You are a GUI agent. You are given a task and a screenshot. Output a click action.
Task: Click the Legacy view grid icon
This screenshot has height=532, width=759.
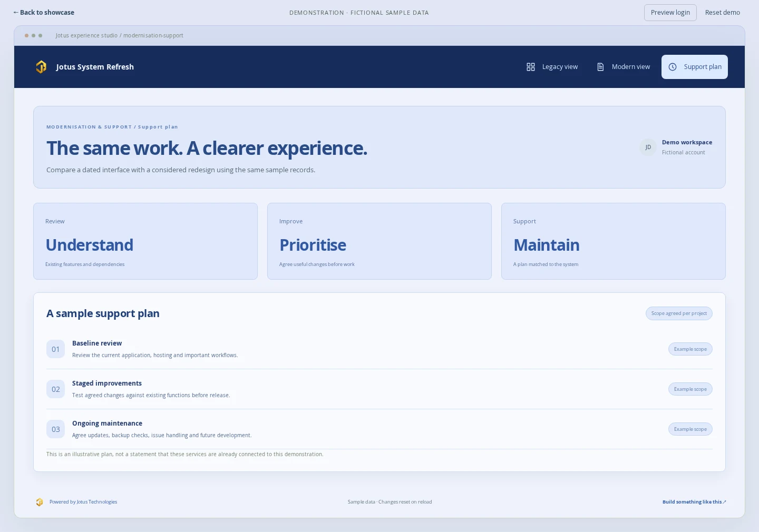click(x=531, y=67)
